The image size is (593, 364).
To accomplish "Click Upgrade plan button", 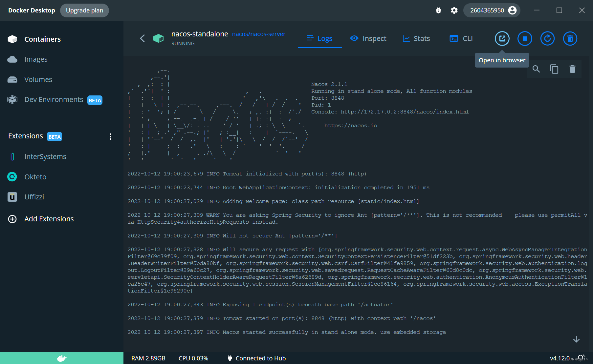I will [84, 10].
